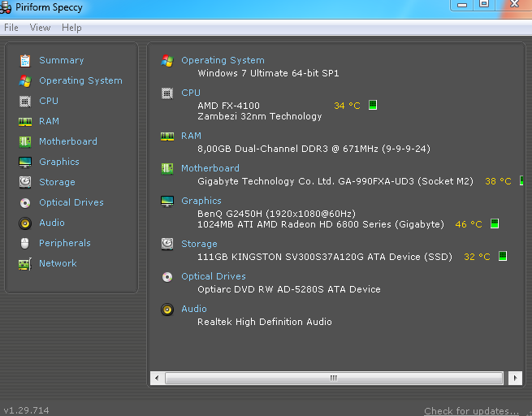
Task: Click the Audio speaker icon in sidebar
Action: pos(25,223)
